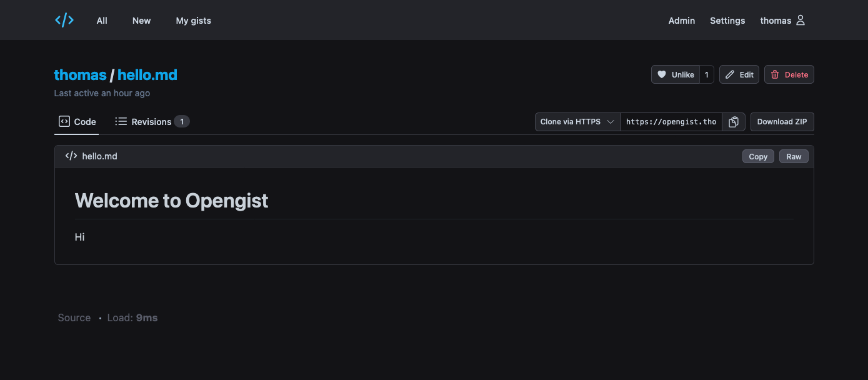Screen dimensions: 868x380
Task: Open the Revisions tab
Action: tap(152, 122)
